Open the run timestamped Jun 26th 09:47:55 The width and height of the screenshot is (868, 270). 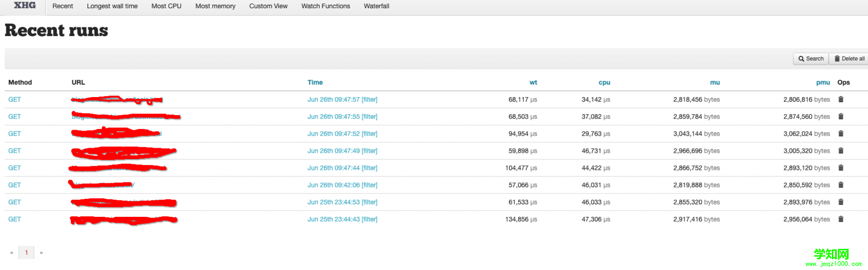(x=333, y=116)
